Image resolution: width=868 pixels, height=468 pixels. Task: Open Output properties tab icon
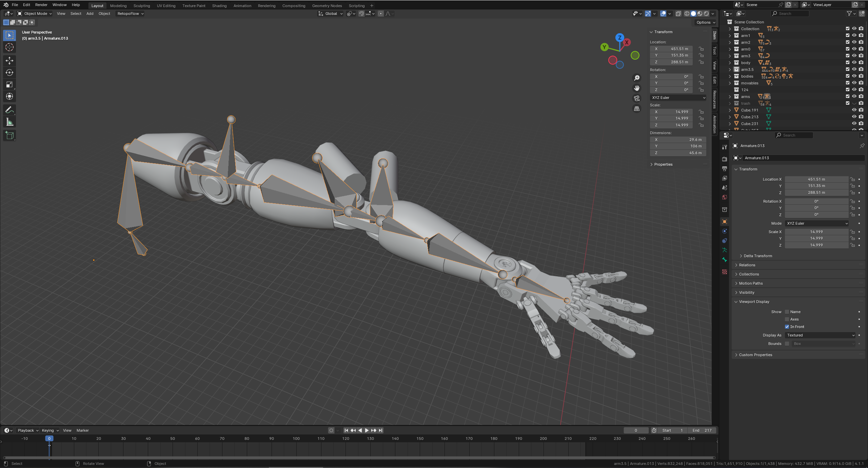click(725, 168)
